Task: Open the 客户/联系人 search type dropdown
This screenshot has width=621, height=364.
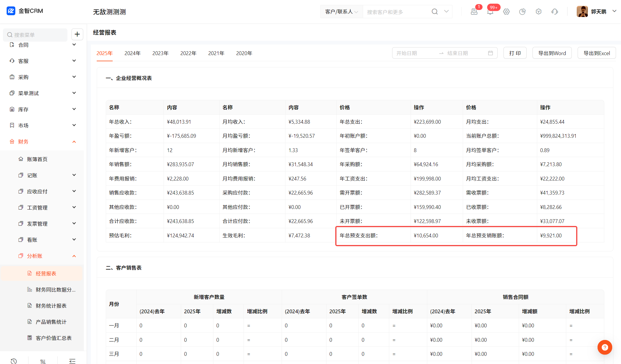Action: pos(341,12)
